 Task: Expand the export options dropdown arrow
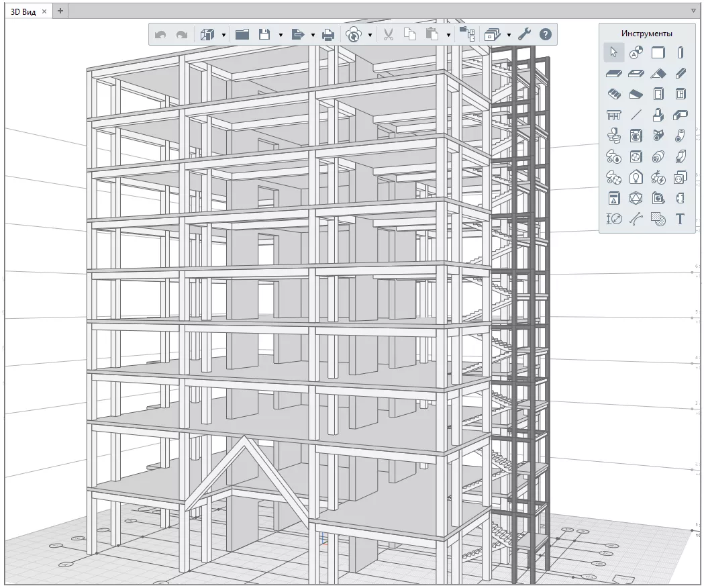click(313, 35)
